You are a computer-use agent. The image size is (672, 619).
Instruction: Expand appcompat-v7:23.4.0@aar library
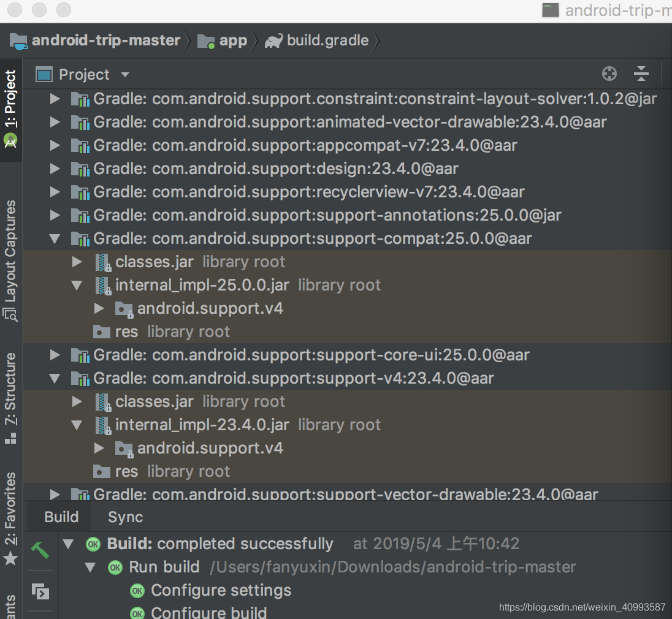[55, 145]
